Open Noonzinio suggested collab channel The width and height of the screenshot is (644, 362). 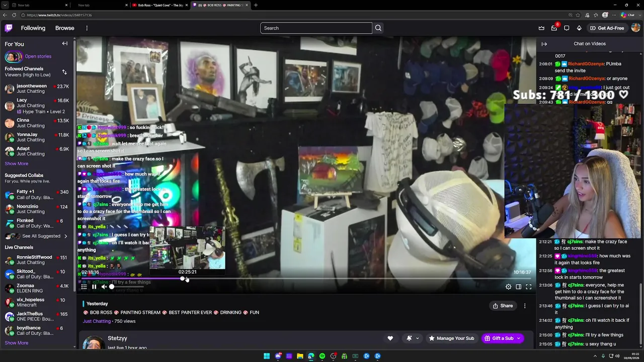point(37,209)
